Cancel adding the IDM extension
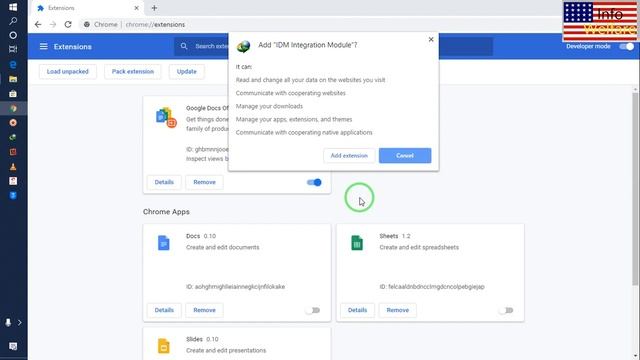Image resolution: width=640 pixels, height=360 pixels. click(405, 156)
